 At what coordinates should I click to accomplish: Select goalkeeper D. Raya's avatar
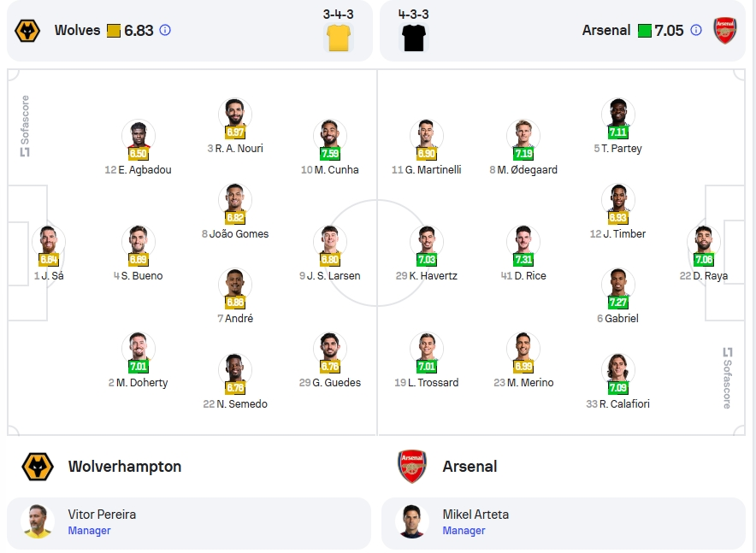tap(704, 241)
